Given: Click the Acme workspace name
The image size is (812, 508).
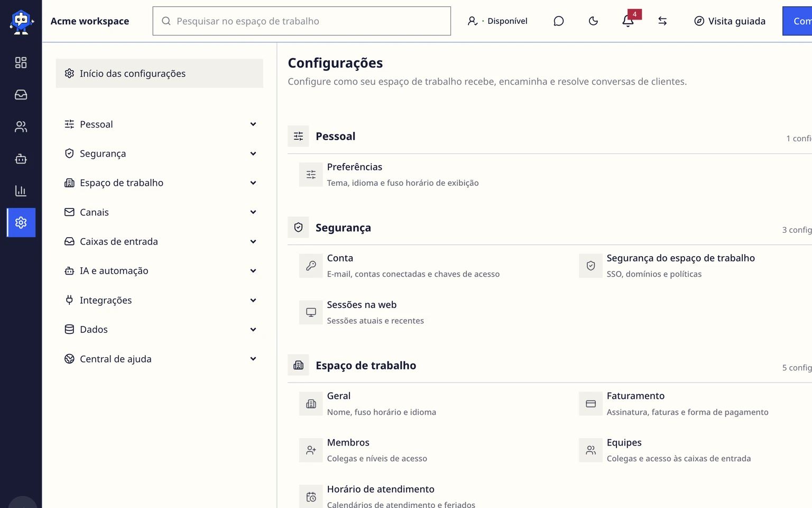Looking at the screenshot, I should [90, 21].
